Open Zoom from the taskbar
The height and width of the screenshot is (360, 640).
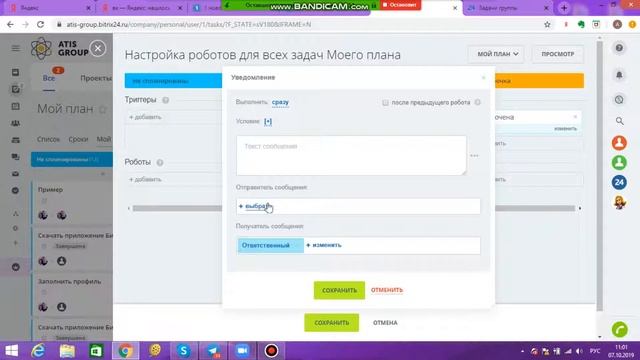242,351
